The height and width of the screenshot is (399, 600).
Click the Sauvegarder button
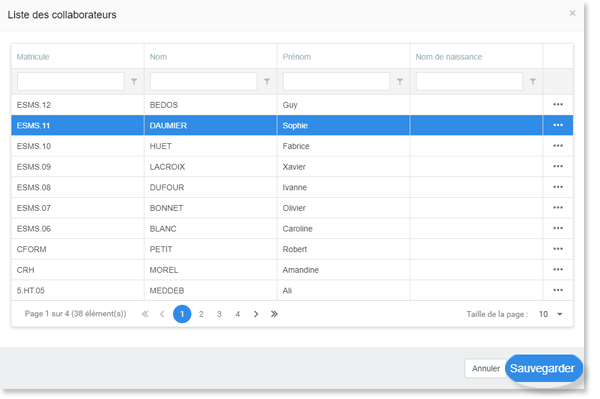pos(544,368)
